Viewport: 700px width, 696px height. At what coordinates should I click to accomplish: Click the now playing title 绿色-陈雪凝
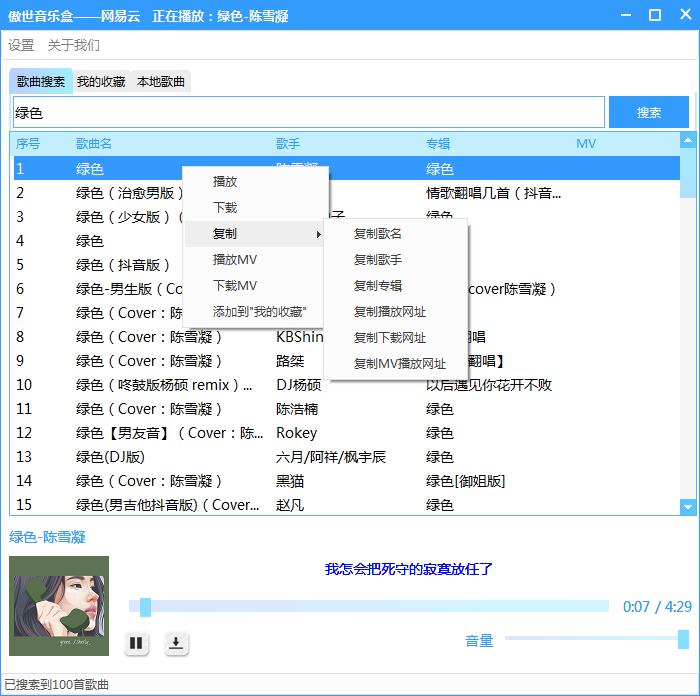coord(47,537)
